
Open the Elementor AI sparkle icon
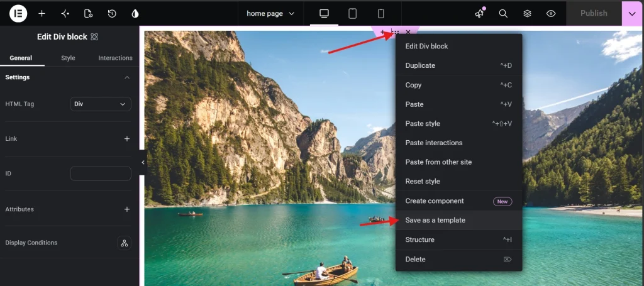[x=65, y=14]
